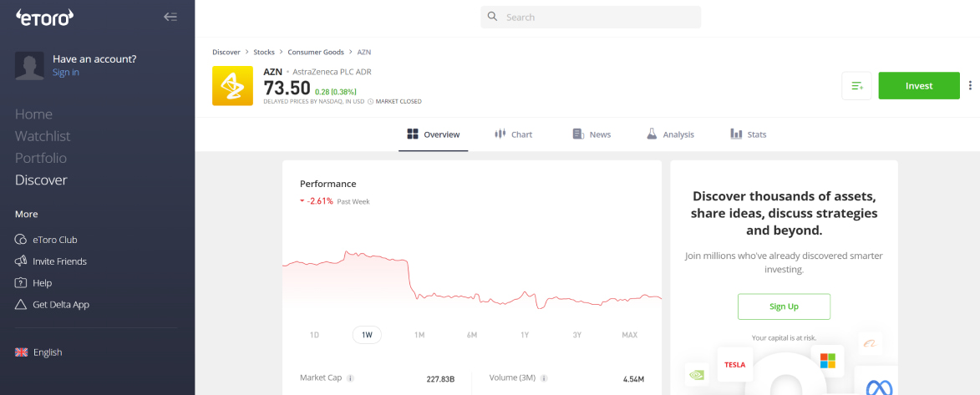Click the Nvidia logo tile
980x395 pixels.
pos(696,376)
